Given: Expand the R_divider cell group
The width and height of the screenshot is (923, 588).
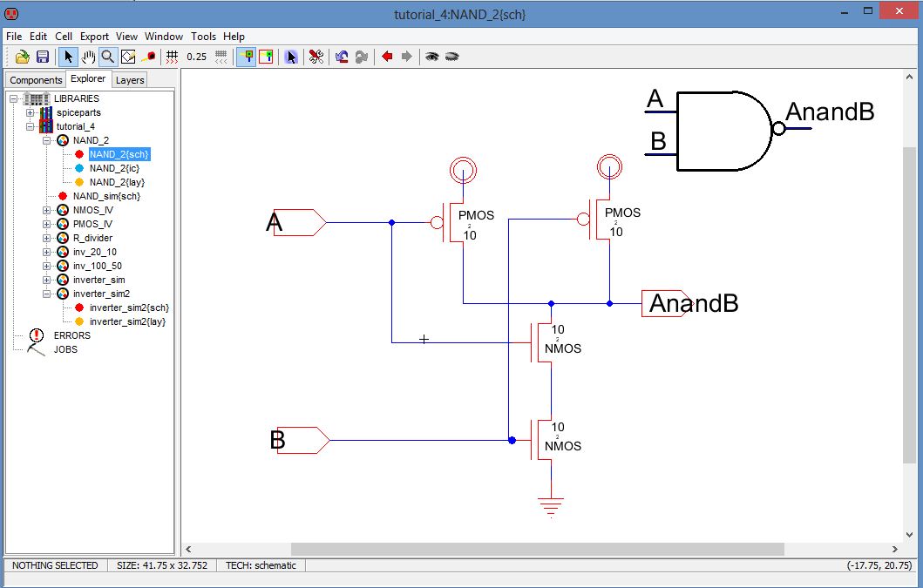Looking at the screenshot, I should pyautogui.click(x=47, y=238).
